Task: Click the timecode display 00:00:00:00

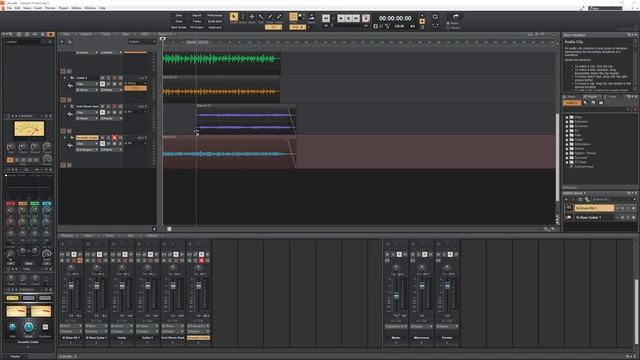Action: pyautogui.click(x=395, y=18)
